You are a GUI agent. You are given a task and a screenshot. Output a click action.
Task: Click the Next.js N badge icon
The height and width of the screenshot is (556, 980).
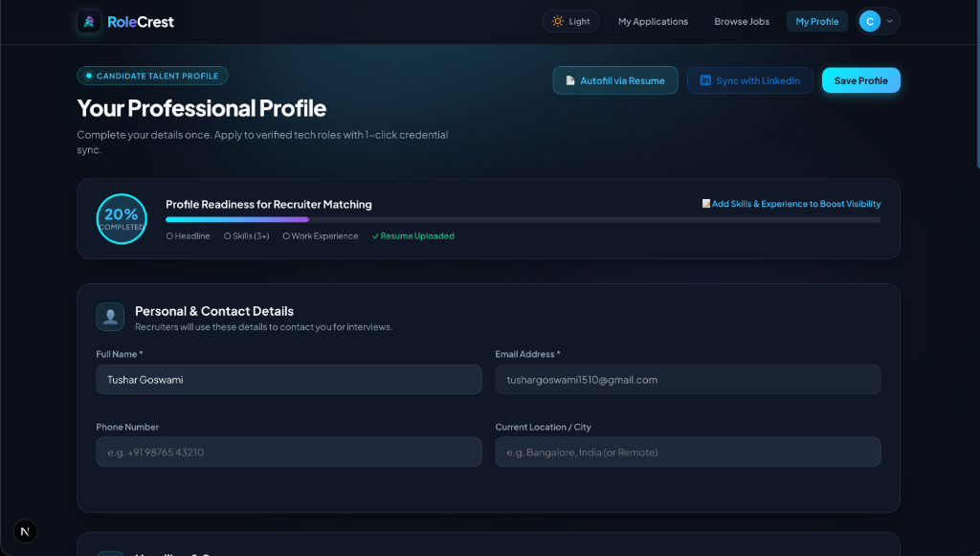[25, 532]
